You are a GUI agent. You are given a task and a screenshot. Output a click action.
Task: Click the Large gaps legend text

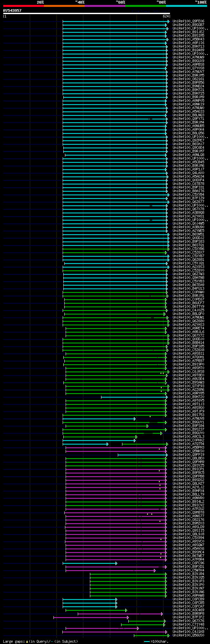click(x=40, y=641)
